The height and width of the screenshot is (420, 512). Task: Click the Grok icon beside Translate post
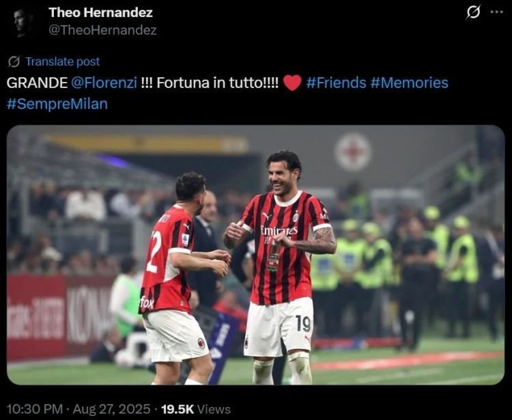tap(14, 61)
